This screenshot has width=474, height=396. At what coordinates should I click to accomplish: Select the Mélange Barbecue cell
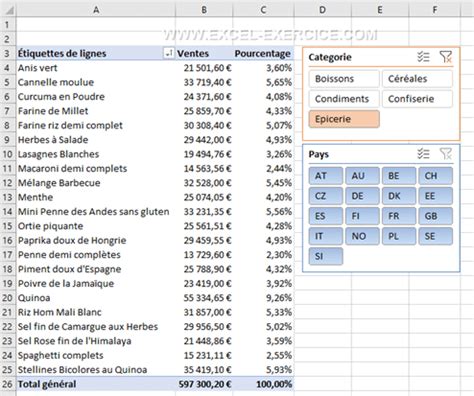coord(96,183)
